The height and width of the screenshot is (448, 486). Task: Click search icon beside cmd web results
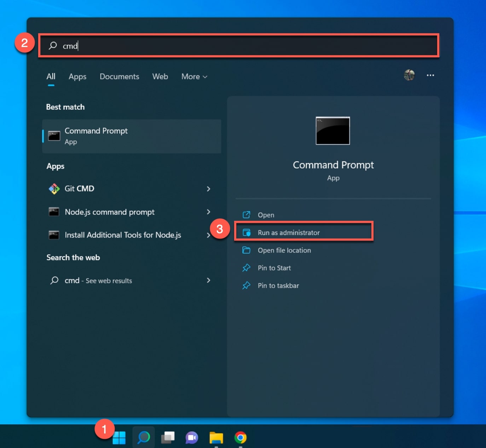coord(54,281)
